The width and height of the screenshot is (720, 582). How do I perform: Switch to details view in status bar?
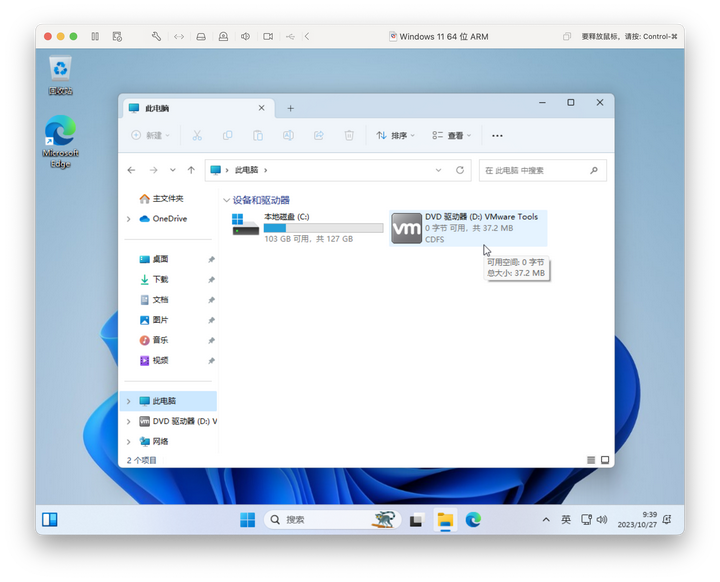(x=591, y=460)
